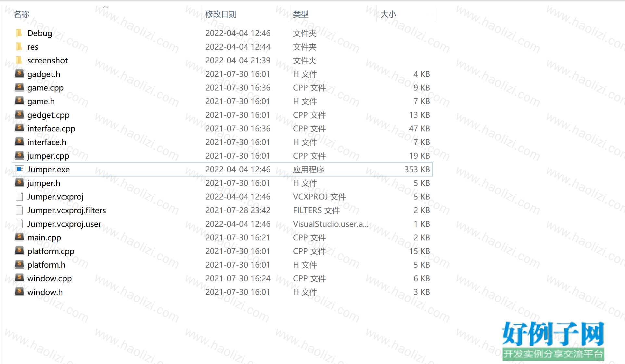Sort by the 修改日期 column header
This screenshot has height=364, width=625.
point(221,14)
